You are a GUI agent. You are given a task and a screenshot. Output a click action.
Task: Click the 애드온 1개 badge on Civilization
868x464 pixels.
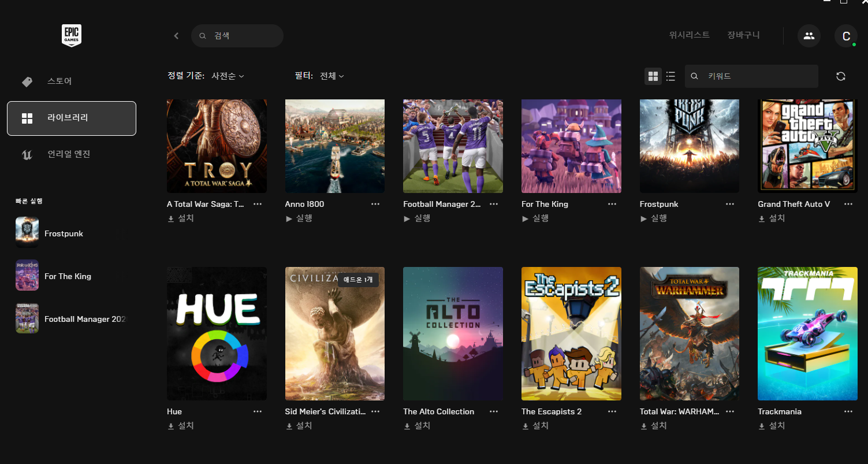click(358, 280)
